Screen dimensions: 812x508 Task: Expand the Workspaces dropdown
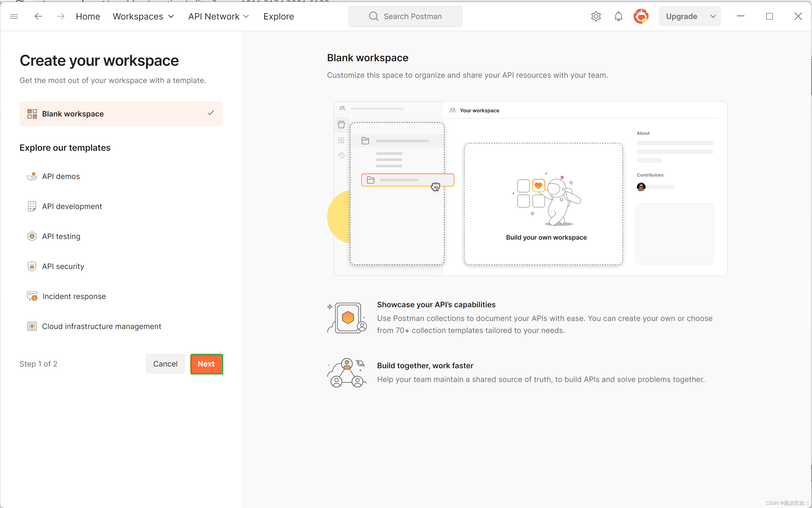click(x=143, y=16)
